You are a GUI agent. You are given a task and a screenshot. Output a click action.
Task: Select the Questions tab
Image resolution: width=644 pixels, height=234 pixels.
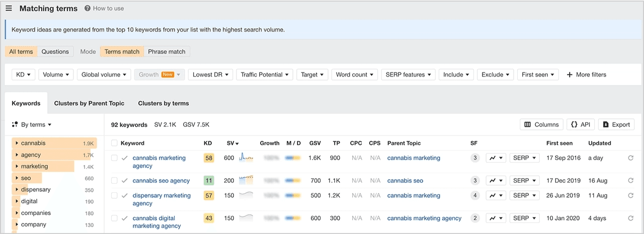(x=55, y=51)
